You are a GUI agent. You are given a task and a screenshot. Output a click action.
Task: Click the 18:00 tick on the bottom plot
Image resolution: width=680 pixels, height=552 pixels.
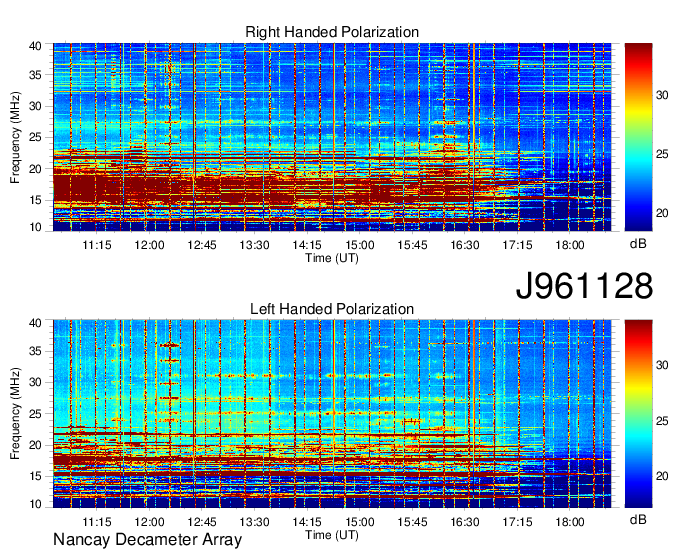(x=570, y=522)
